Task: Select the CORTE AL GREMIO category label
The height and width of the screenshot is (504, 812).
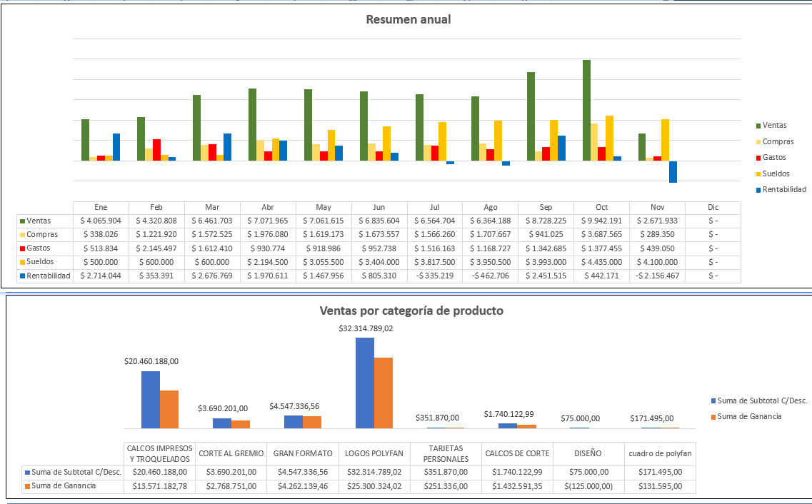Action: (231, 454)
